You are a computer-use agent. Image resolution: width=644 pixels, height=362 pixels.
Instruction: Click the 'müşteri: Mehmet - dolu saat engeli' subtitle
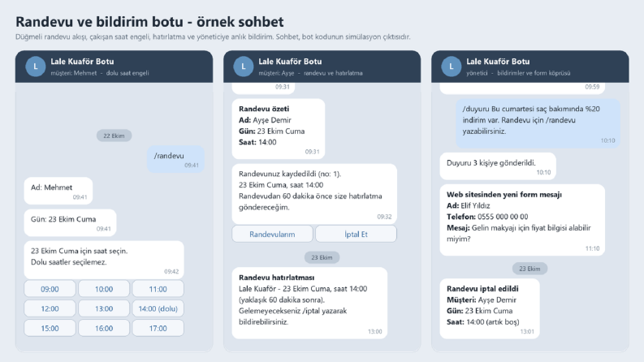(100, 73)
